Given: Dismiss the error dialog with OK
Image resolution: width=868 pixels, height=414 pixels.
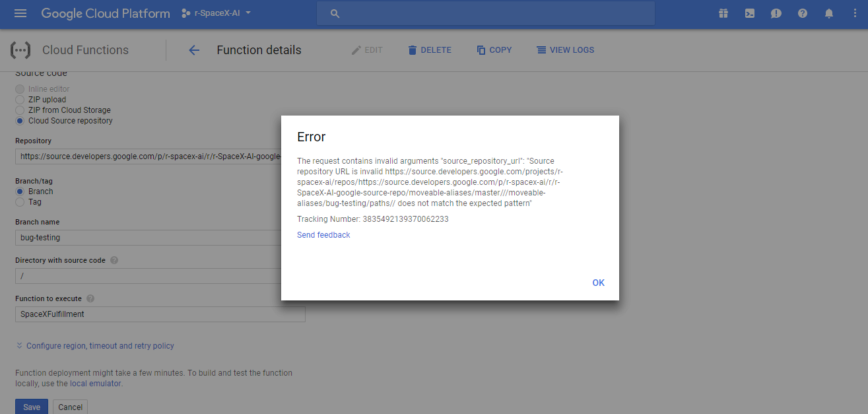Looking at the screenshot, I should [x=598, y=283].
